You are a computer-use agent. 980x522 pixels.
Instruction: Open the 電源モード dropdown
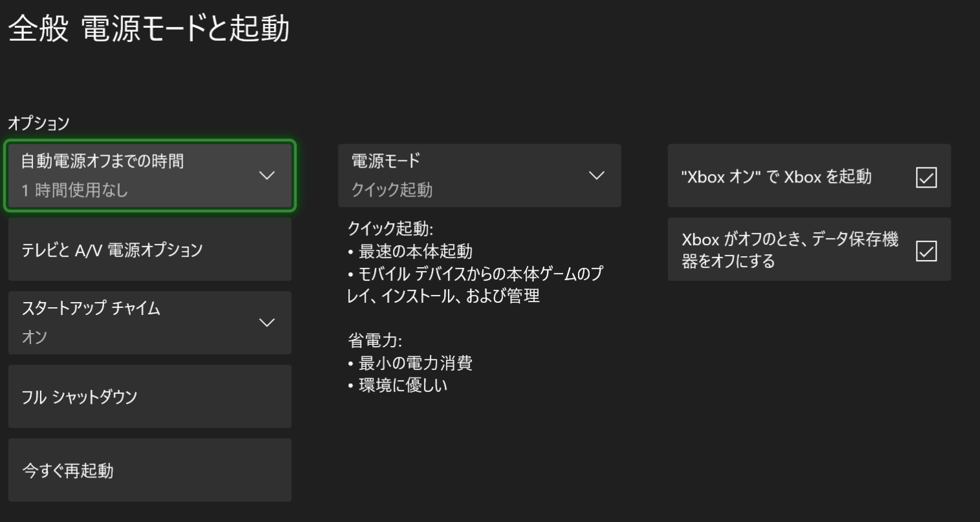[480, 175]
